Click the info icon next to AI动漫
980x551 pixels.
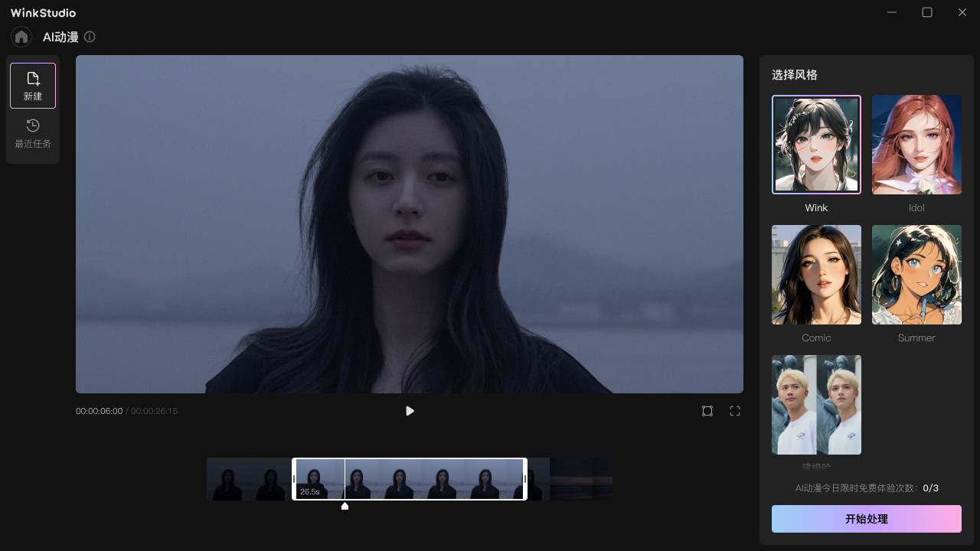pos(90,37)
